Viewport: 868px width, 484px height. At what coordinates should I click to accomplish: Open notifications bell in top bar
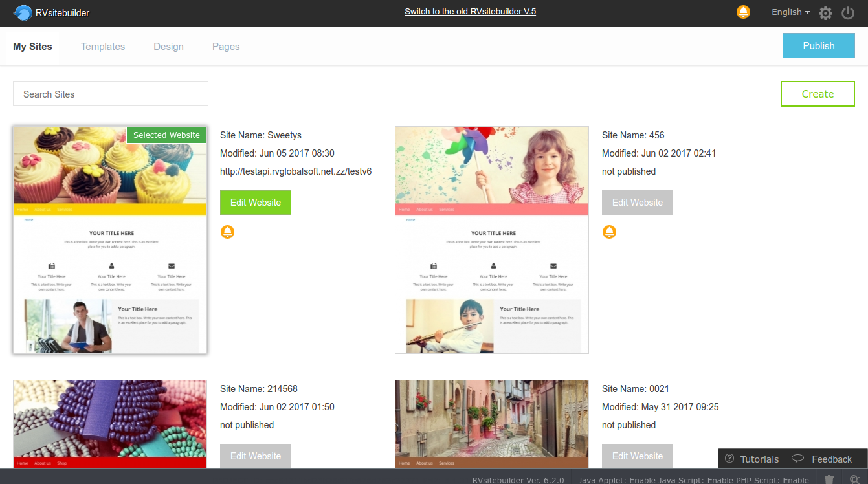pyautogui.click(x=743, y=12)
